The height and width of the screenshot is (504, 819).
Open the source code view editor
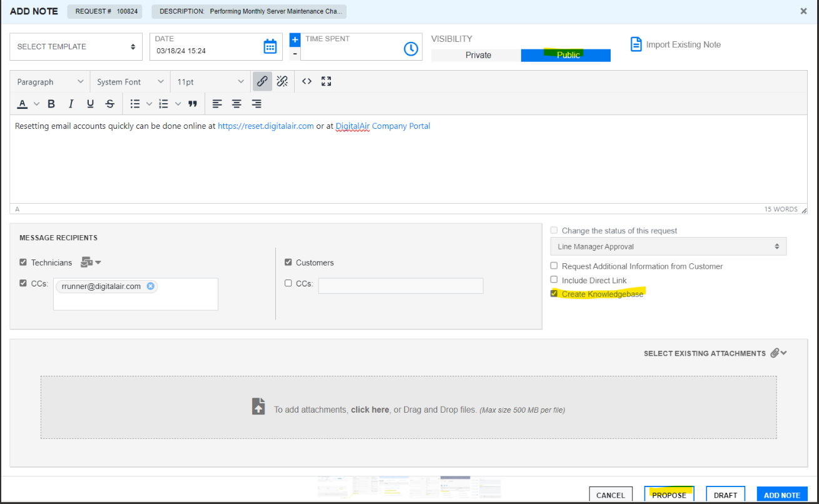[x=306, y=81]
